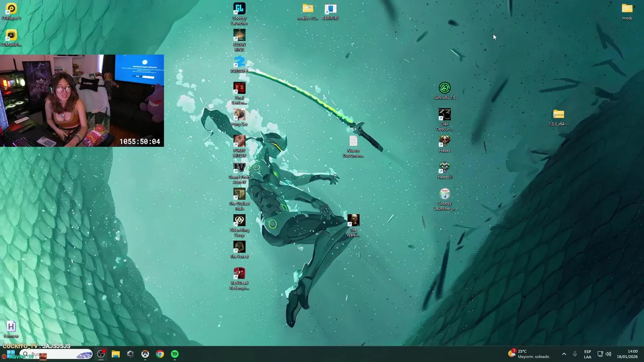
Task: Launch Google Chrome from the taskbar
Action: pyautogui.click(x=159, y=354)
